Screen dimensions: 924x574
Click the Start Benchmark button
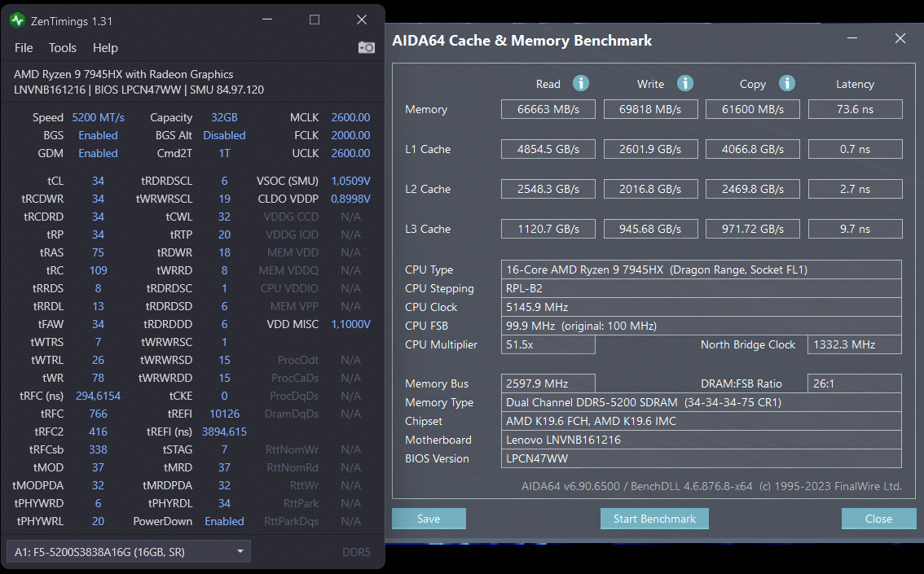tap(654, 519)
